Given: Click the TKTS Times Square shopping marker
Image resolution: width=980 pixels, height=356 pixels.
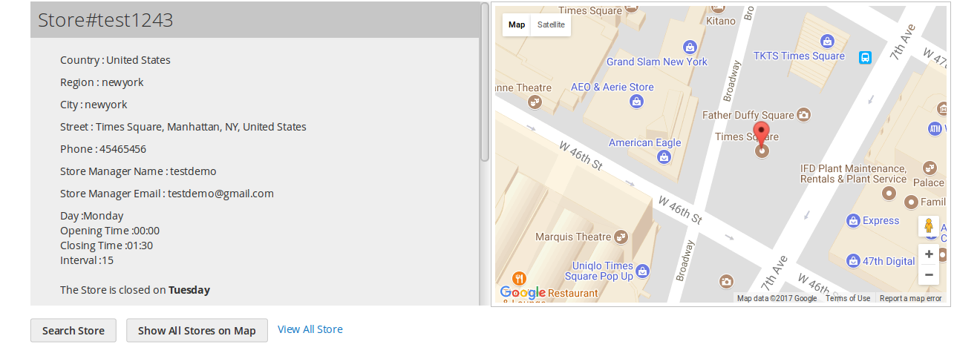Looking at the screenshot, I should [827, 41].
